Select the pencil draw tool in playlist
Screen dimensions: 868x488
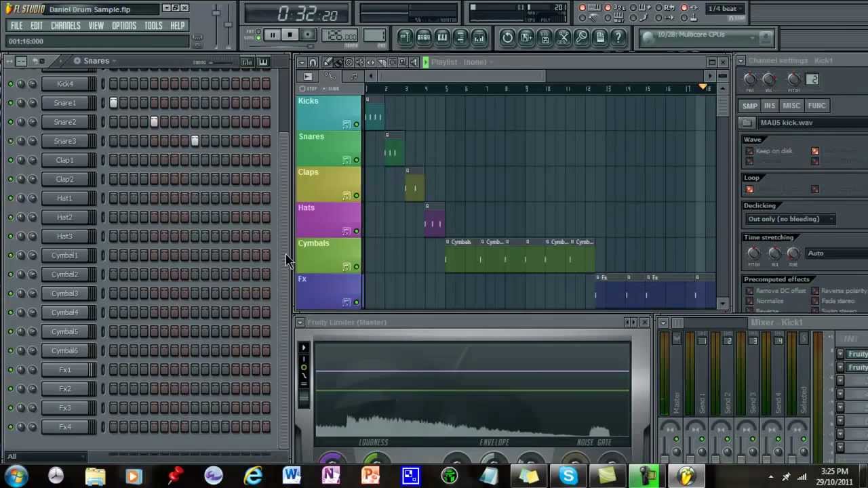(328, 62)
